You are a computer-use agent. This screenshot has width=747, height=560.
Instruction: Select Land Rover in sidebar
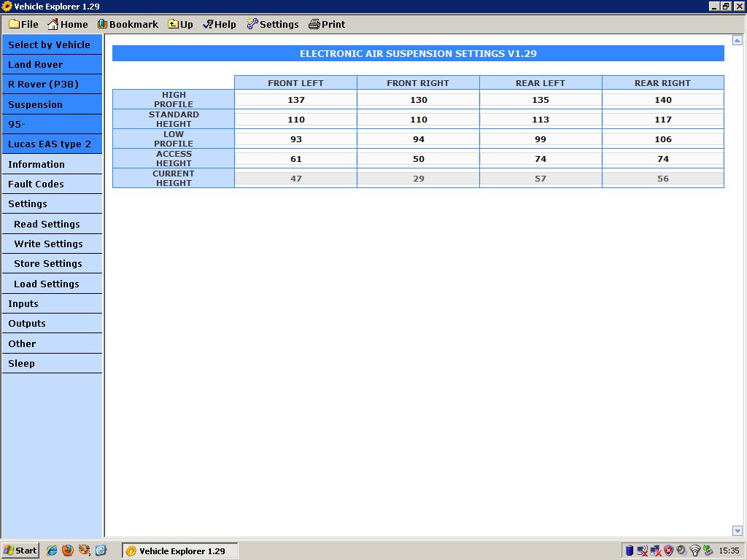point(52,64)
